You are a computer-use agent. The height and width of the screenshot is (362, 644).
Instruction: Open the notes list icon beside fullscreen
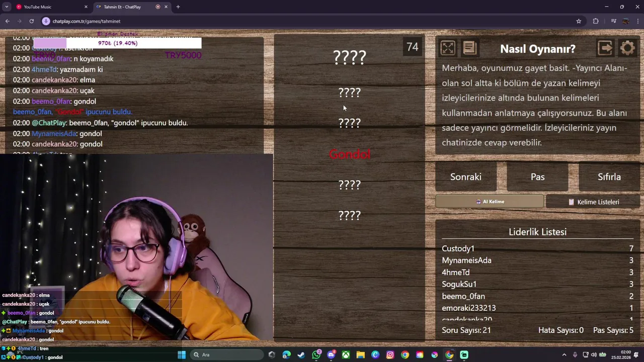click(469, 48)
